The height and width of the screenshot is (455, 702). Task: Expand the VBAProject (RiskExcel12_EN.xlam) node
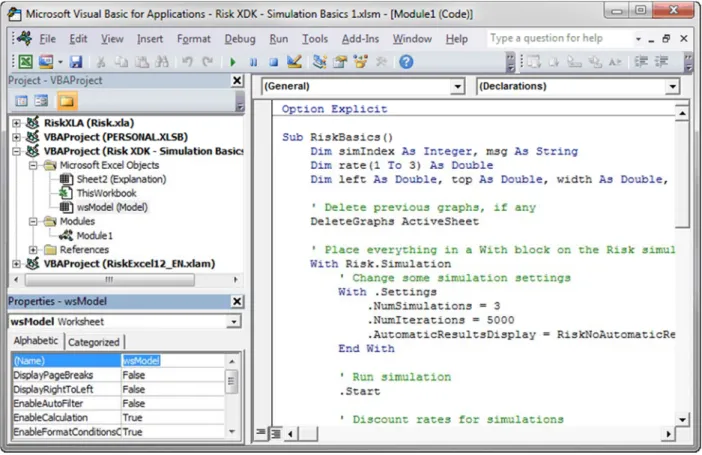[x=16, y=264]
